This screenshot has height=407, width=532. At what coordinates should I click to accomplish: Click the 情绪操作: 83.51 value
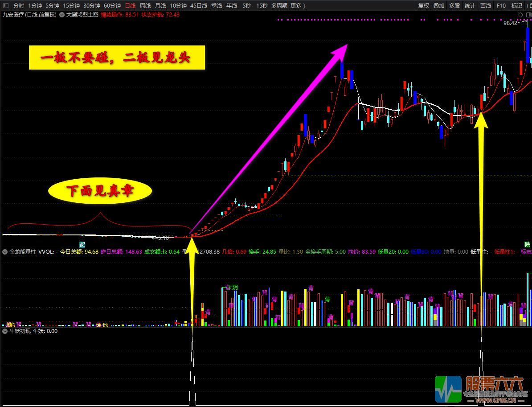tap(120, 15)
